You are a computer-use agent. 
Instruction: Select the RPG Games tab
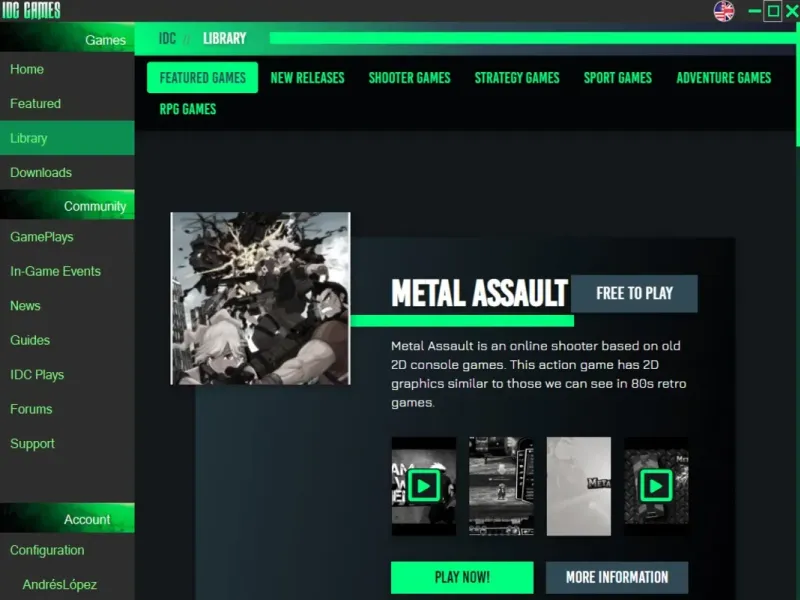click(188, 109)
